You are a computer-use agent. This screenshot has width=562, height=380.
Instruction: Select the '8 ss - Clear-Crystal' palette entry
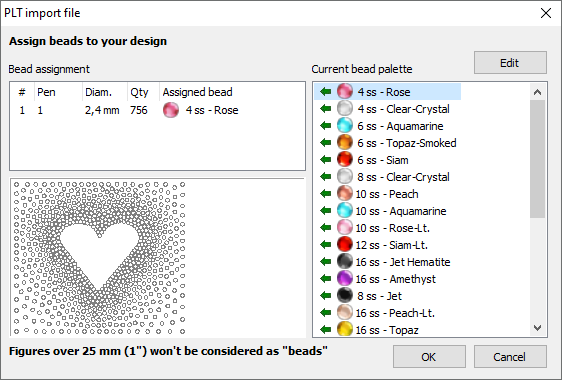[x=403, y=177]
